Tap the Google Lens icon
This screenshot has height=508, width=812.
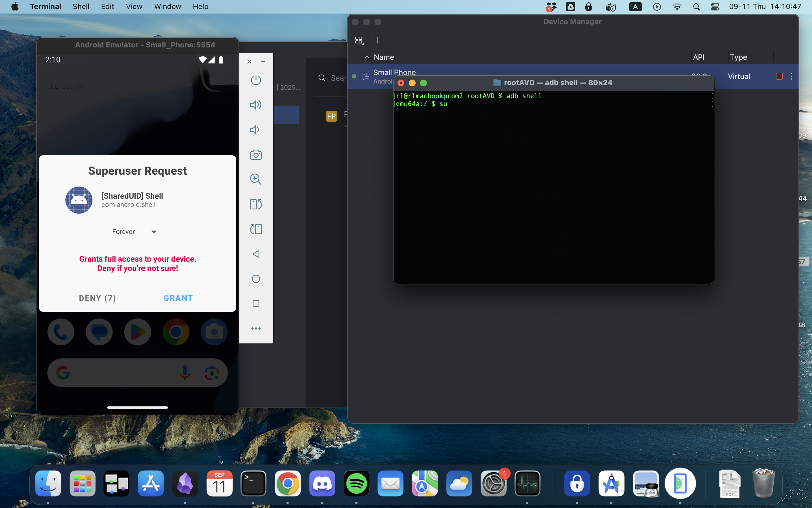pyautogui.click(x=212, y=373)
